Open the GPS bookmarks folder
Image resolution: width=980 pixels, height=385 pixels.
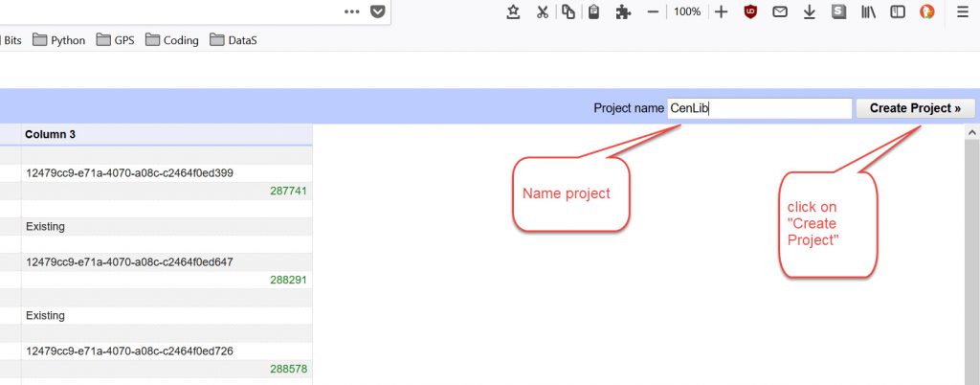116,40
